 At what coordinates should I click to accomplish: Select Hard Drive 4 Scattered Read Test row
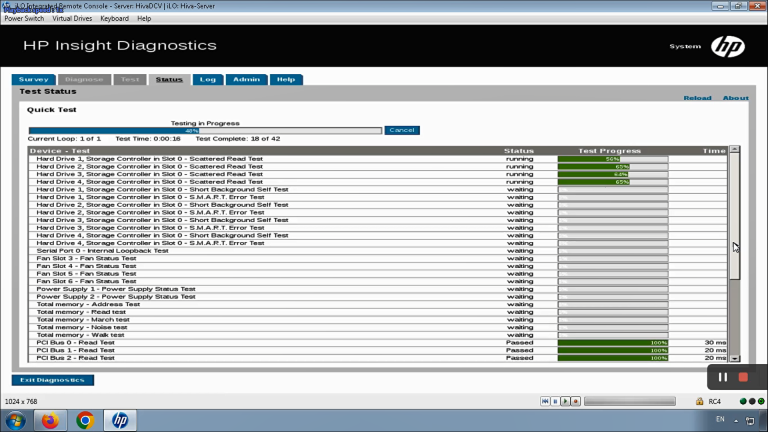coord(378,182)
